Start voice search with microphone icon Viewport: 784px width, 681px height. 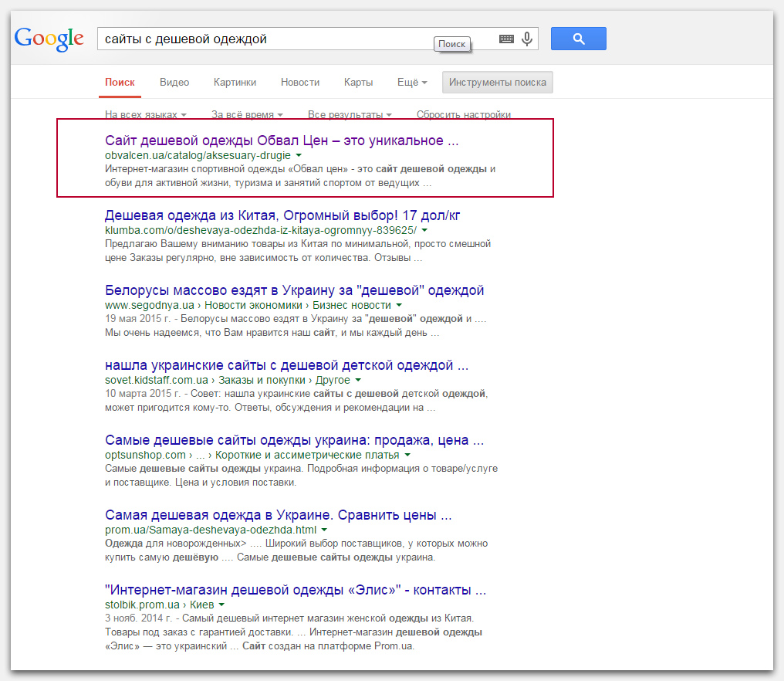pyautogui.click(x=527, y=39)
